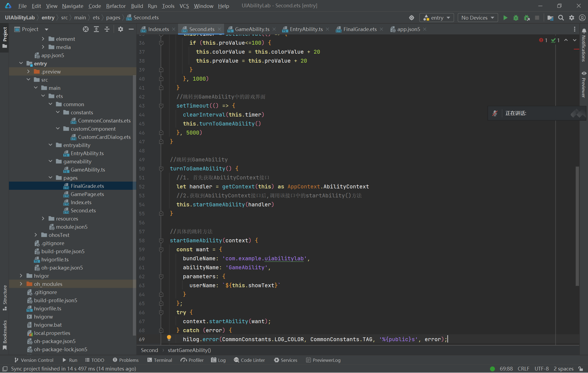Click the target device locator icon

coord(412,18)
